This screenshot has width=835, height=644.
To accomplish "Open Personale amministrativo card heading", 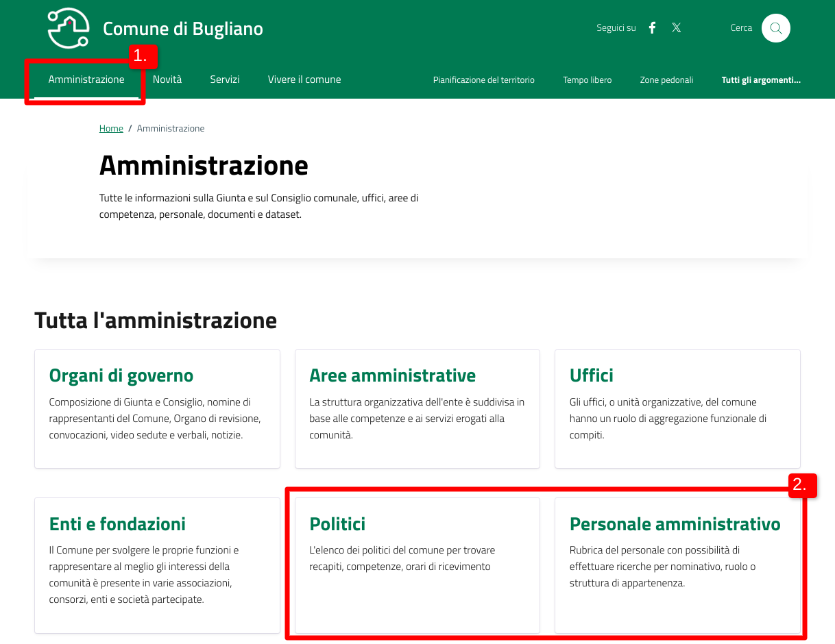I will [x=675, y=524].
